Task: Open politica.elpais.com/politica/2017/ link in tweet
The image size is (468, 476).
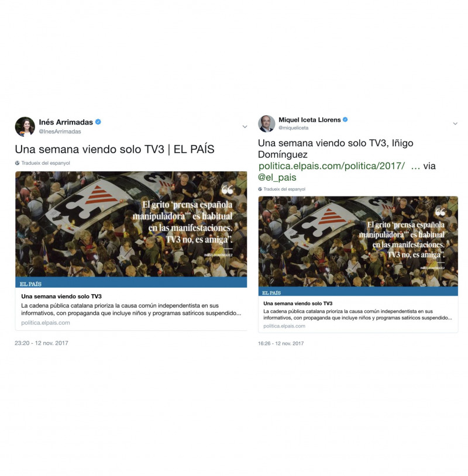Action: (x=332, y=166)
